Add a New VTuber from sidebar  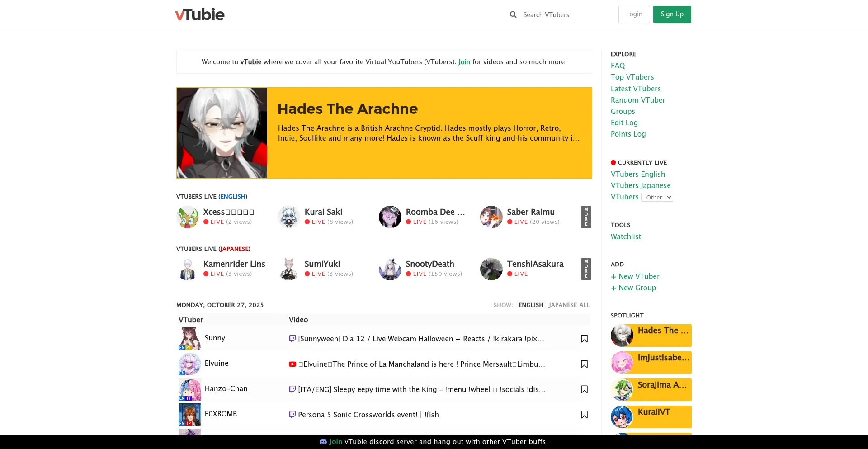[x=635, y=276]
